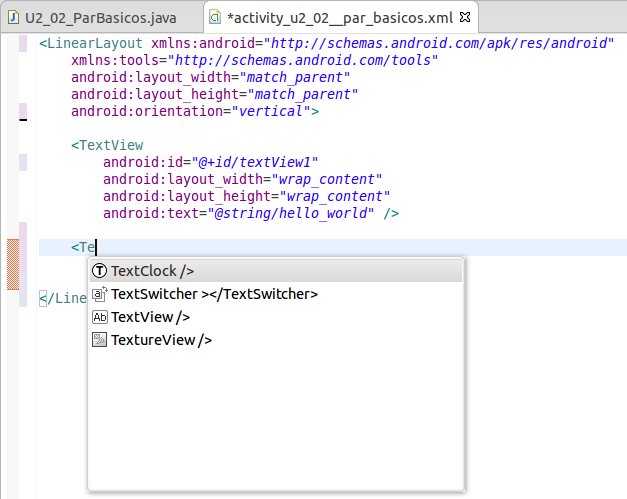This screenshot has width=627, height=499.
Task: Click the <TextView opening tag
Action: tap(107, 145)
